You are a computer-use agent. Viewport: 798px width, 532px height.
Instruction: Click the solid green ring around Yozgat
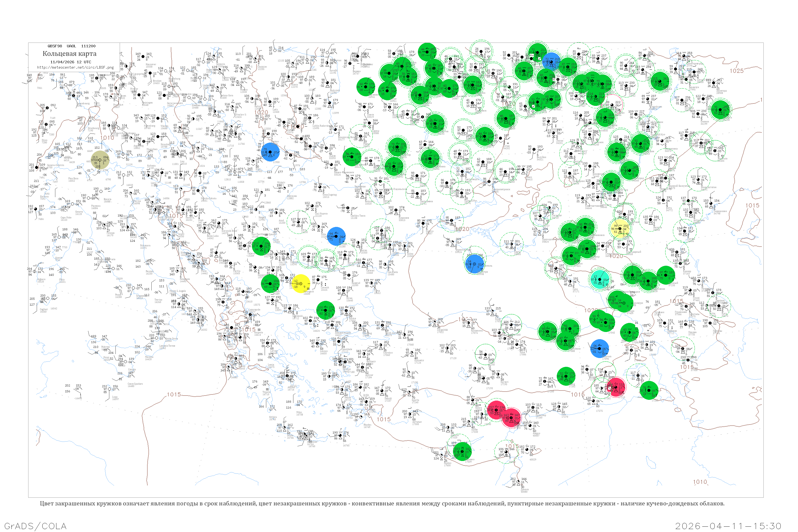pyautogui.click(x=485, y=355)
